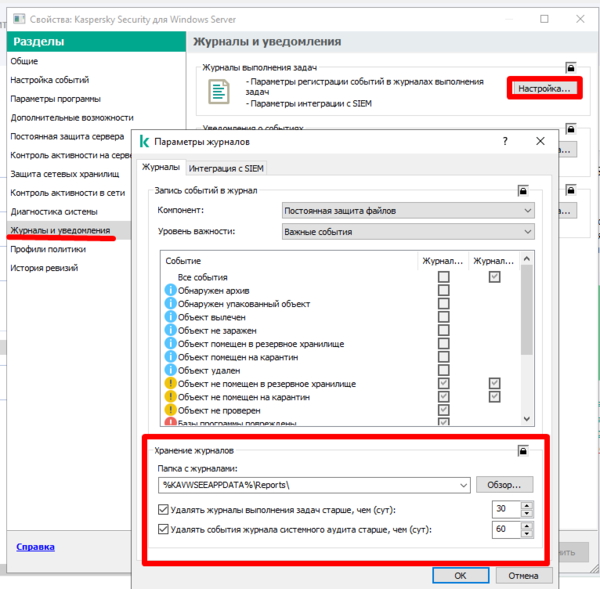Screen dimensions: 600x589
Task: Click info icon beside 'Объект вылечен'
Action: (x=170, y=317)
